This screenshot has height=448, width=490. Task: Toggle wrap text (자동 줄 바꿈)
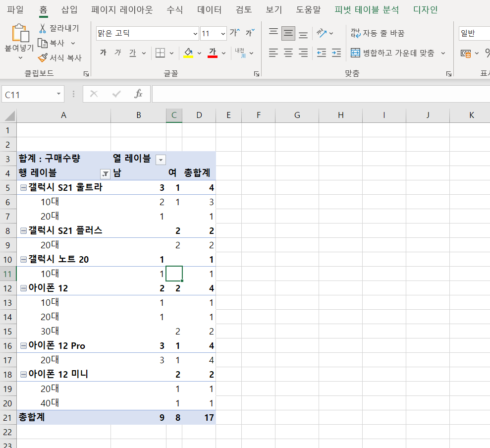[378, 33]
